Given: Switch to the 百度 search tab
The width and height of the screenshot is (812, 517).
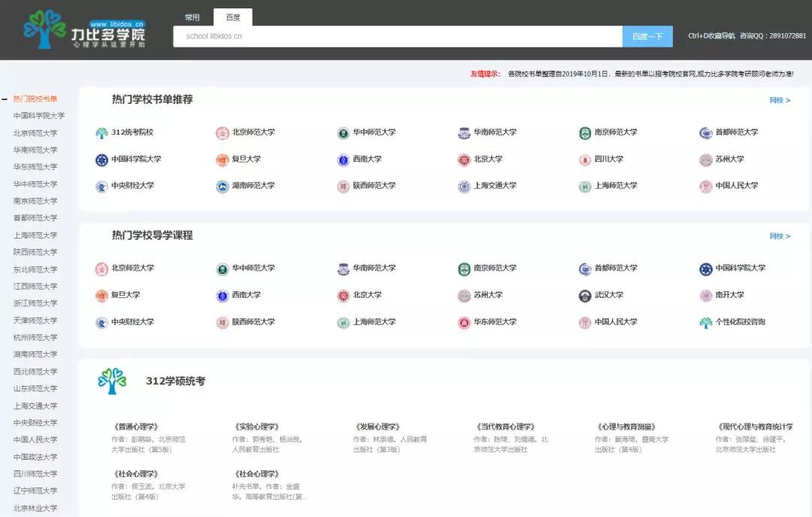Looking at the screenshot, I should [233, 16].
